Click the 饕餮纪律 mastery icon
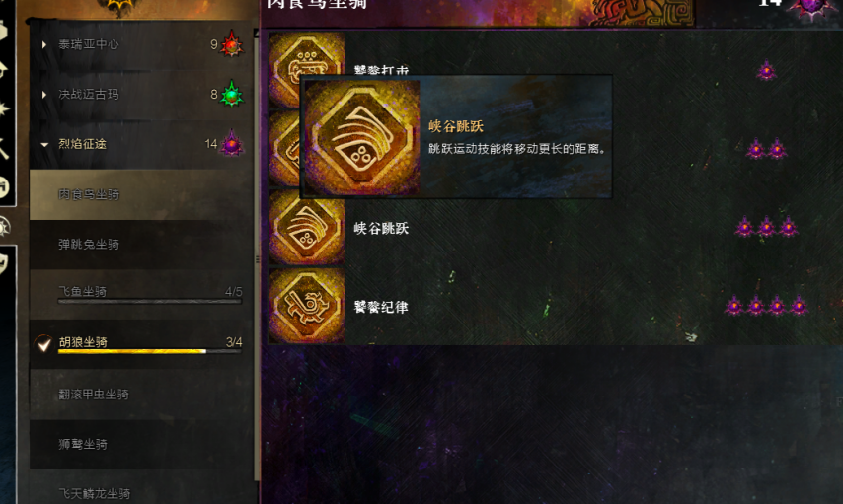The height and width of the screenshot is (504, 843). [307, 307]
